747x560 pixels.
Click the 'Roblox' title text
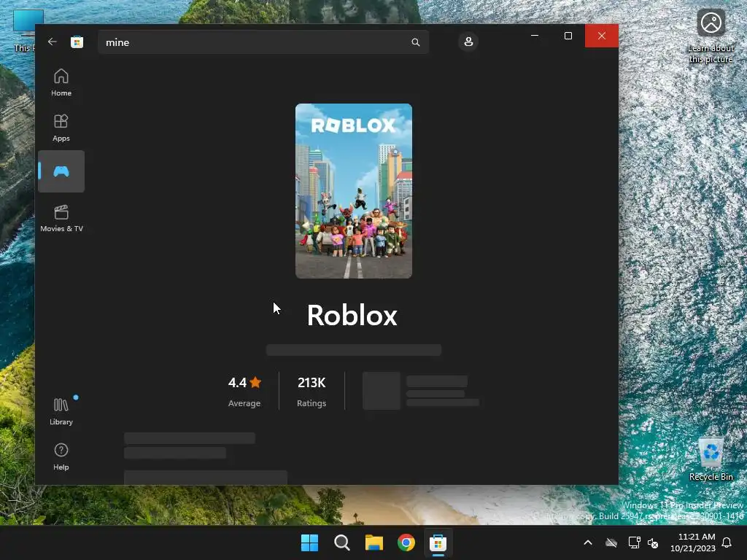(352, 315)
